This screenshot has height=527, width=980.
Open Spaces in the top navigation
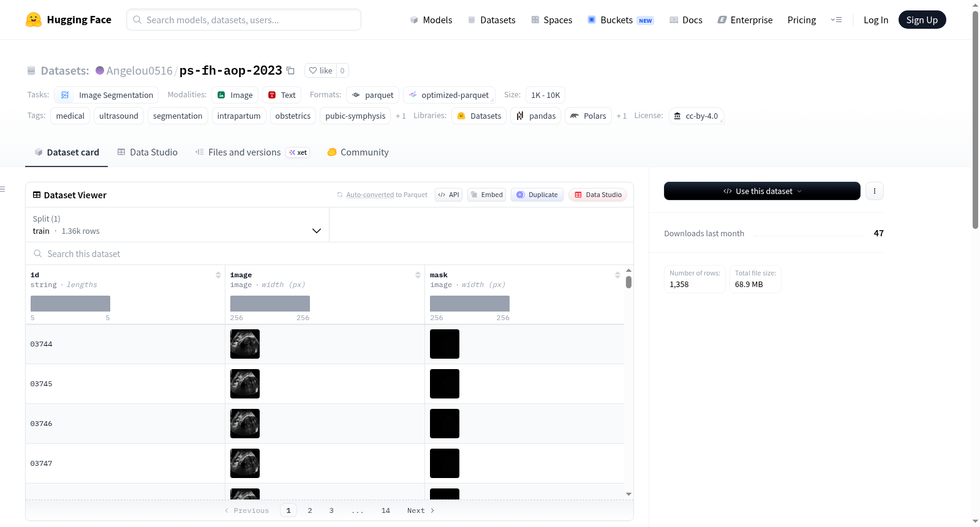(551, 20)
